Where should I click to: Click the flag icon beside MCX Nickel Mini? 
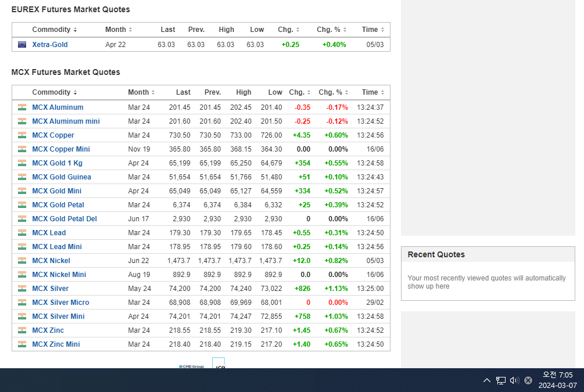pos(22,274)
